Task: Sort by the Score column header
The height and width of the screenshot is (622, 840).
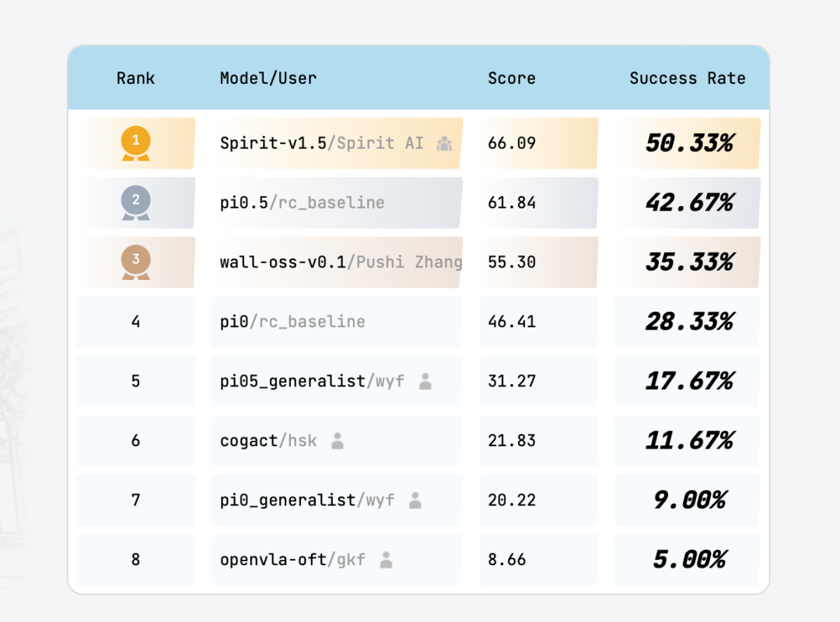Action: point(512,79)
